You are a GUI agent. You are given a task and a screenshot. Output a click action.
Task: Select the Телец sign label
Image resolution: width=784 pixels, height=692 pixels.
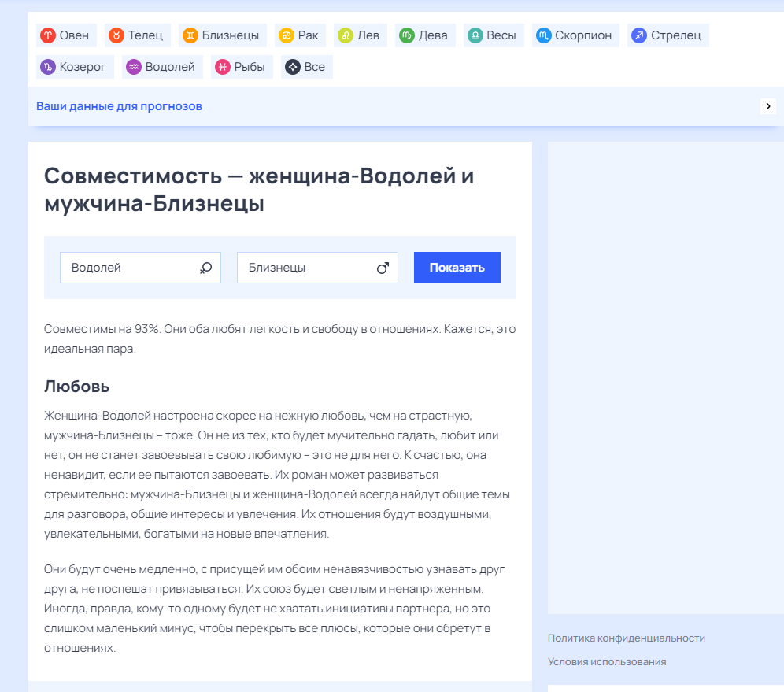point(146,35)
